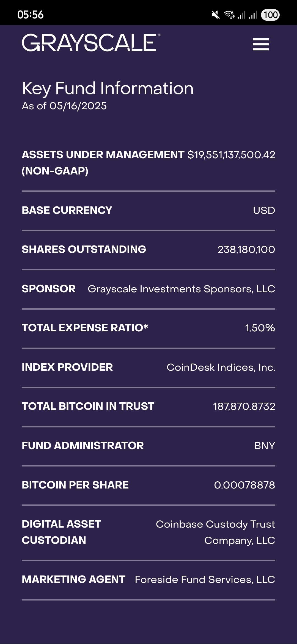Click Foreside Fund Services, LLC text

coord(205,580)
